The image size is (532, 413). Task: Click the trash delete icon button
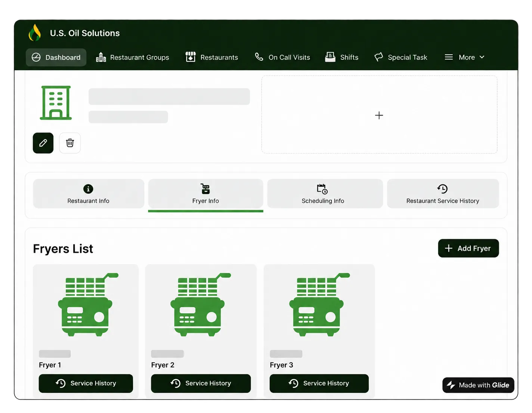(x=70, y=143)
